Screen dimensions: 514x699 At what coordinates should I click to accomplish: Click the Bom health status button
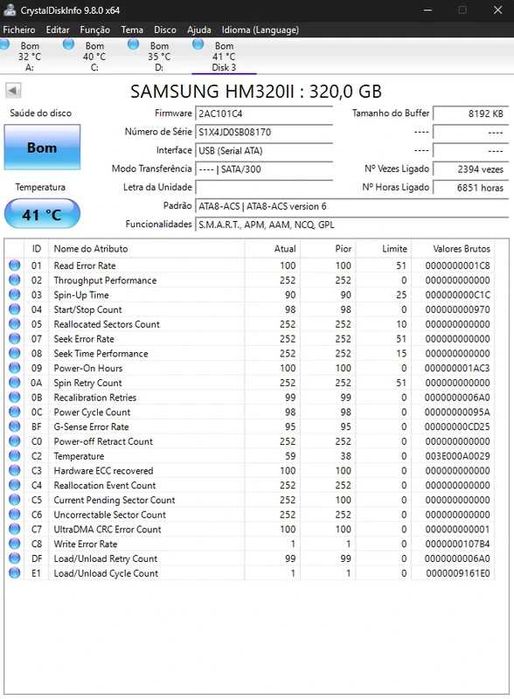click(42, 147)
